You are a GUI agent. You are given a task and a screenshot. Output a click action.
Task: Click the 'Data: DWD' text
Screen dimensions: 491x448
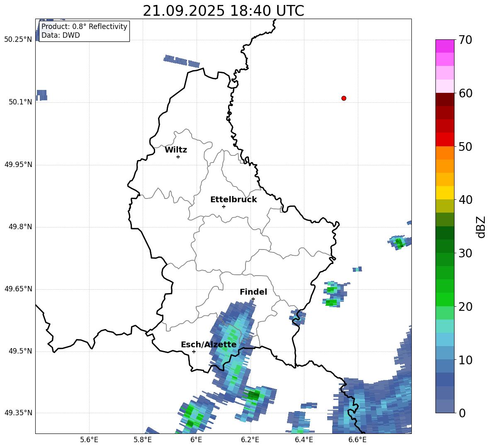61,35
